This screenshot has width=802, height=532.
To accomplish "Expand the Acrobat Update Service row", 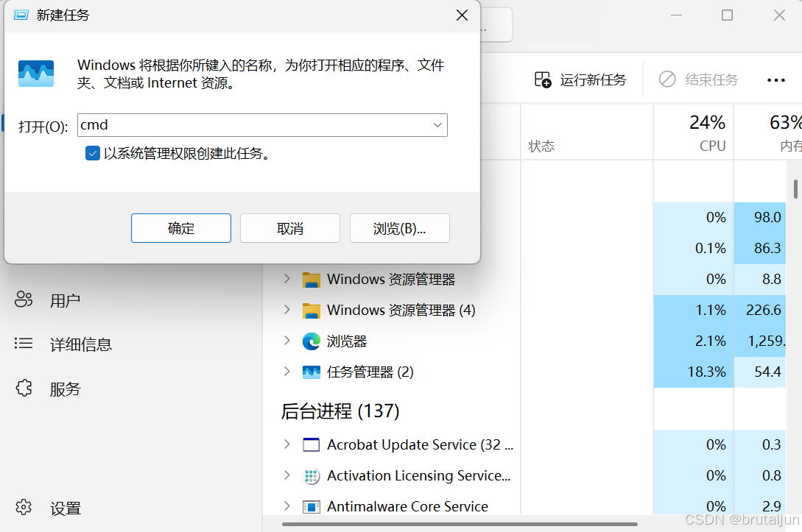I will (x=287, y=444).
